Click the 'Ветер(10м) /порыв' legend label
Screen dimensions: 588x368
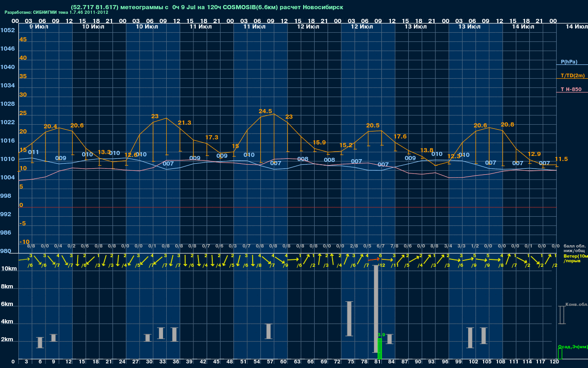(575, 258)
